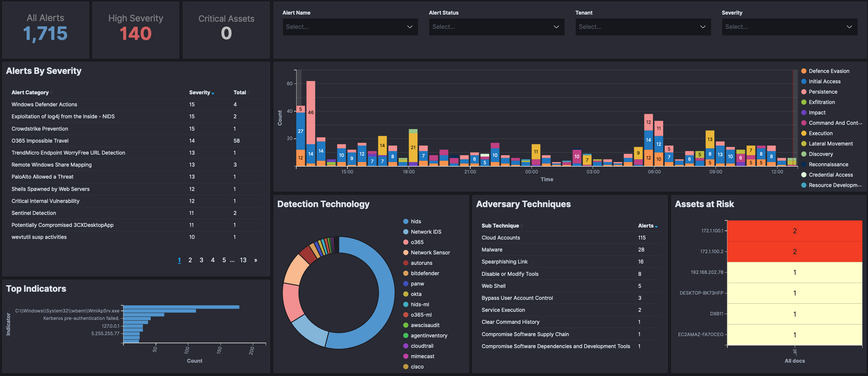The image size is (868, 376).
Task: Click the red 172.1.100.1 heatmap cell
Action: point(794,231)
